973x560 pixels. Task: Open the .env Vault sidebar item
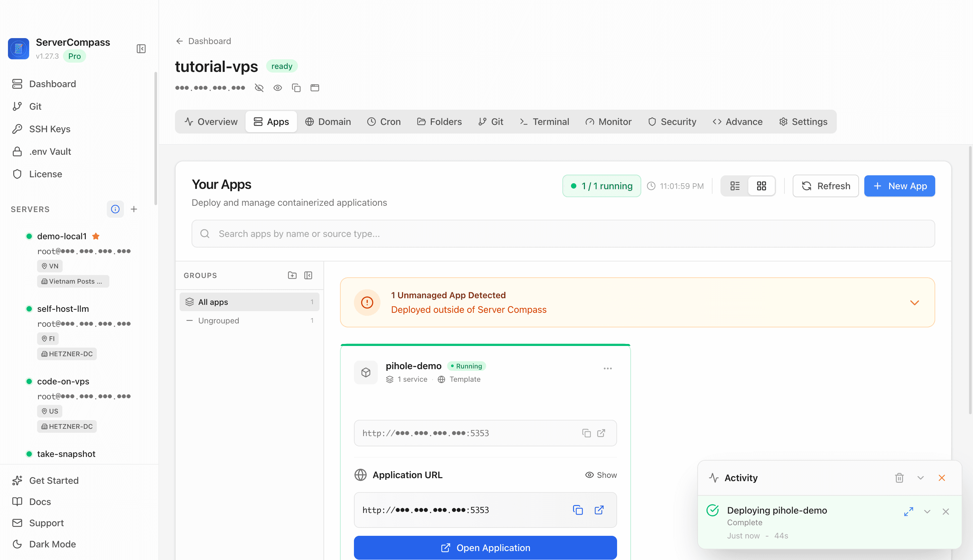[x=41, y=151]
